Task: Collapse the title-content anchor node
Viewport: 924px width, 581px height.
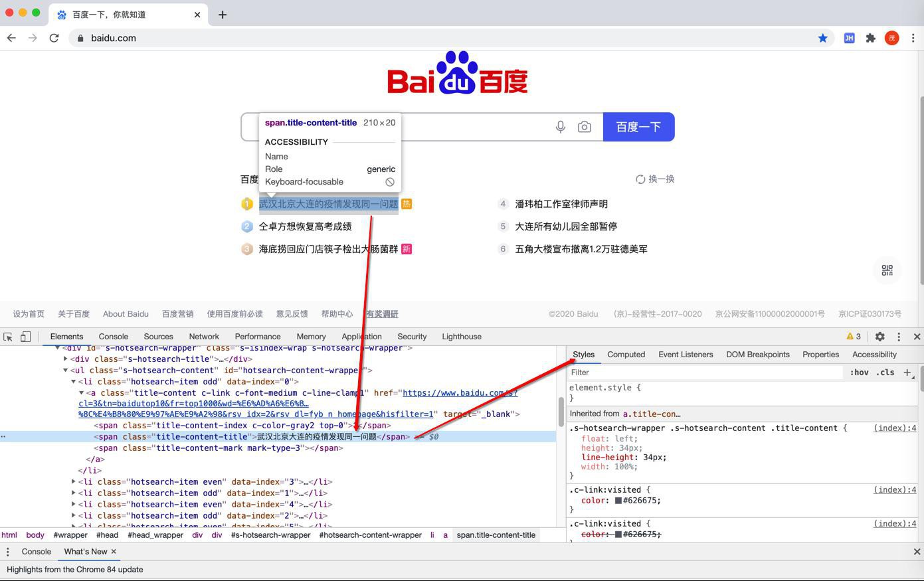Action: [82, 393]
